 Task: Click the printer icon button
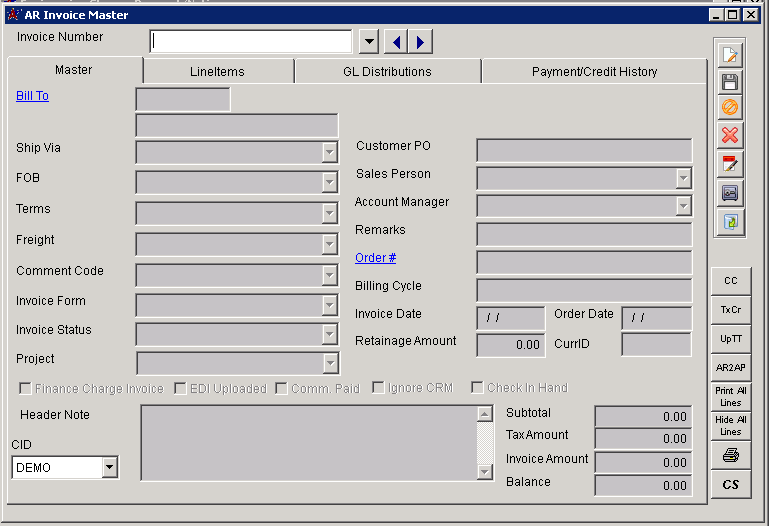coord(730,456)
